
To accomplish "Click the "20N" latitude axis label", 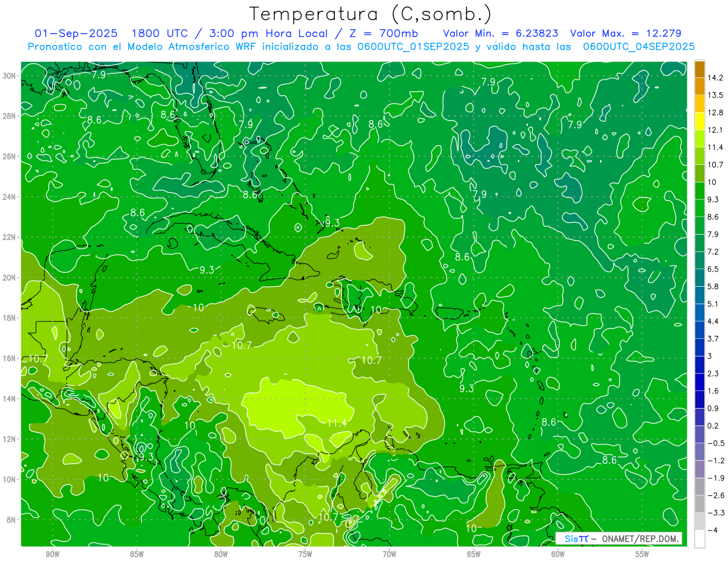I will [9, 277].
